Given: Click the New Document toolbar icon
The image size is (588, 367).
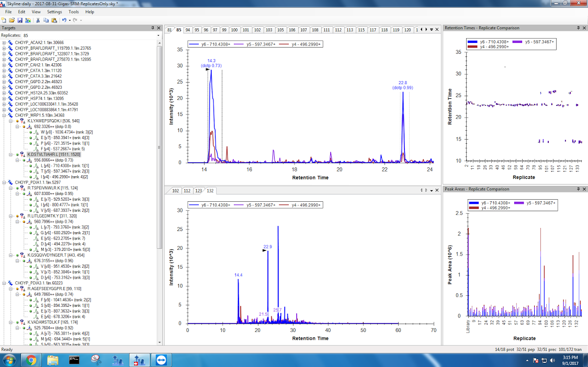Looking at the screenshot, I should click(x=4, y=20).
